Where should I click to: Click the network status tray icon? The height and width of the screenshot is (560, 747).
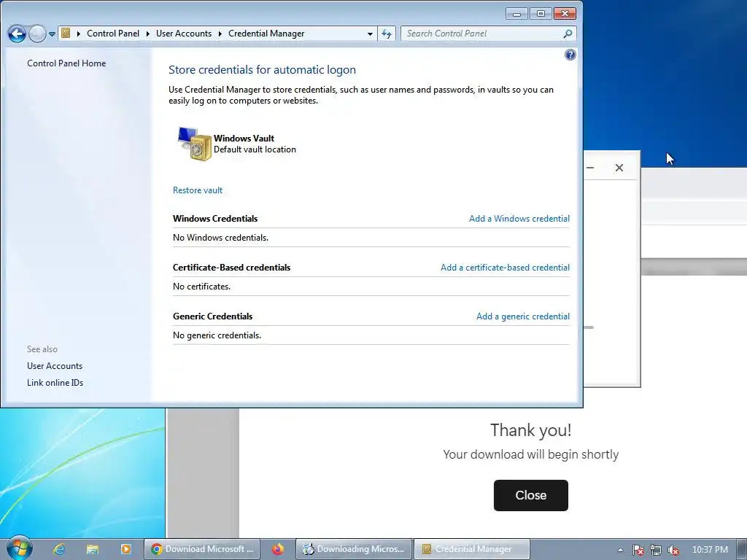tap(656, 550)
